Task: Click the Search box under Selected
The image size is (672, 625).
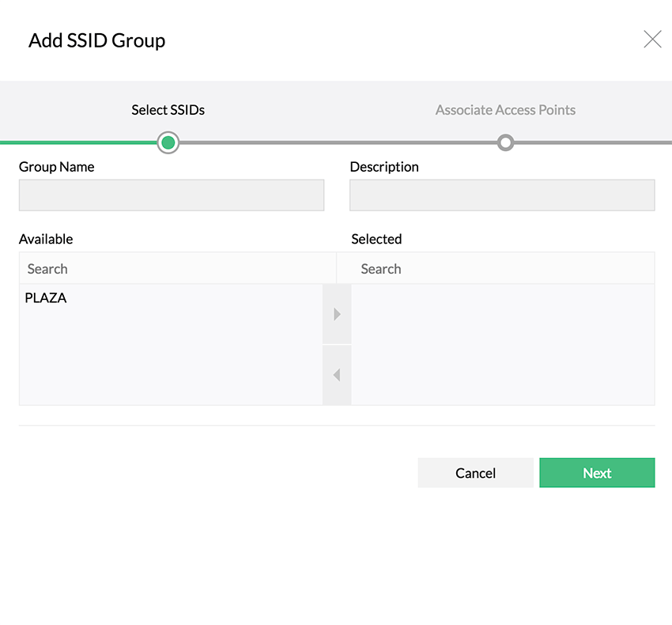Action: coord(503,269)
